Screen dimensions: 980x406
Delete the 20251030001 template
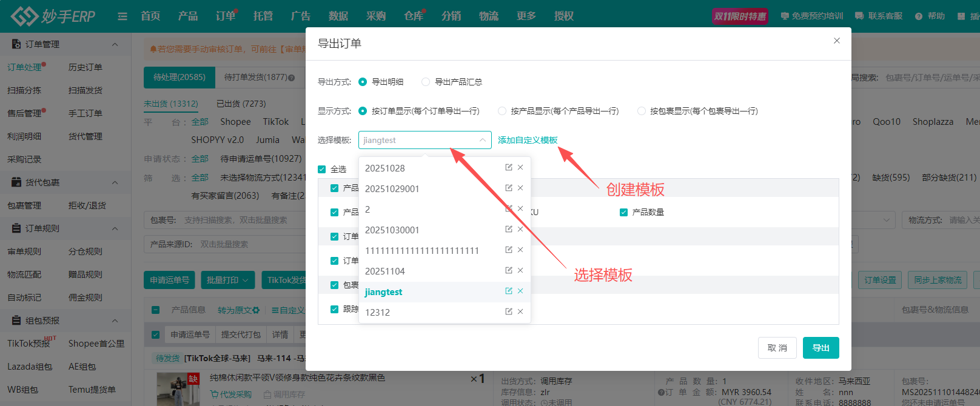(x=520, y=229)
